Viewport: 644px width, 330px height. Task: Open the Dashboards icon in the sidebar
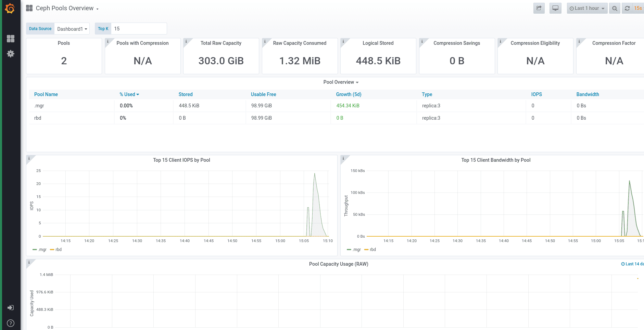pyautogui.click(x=11, y=39)
